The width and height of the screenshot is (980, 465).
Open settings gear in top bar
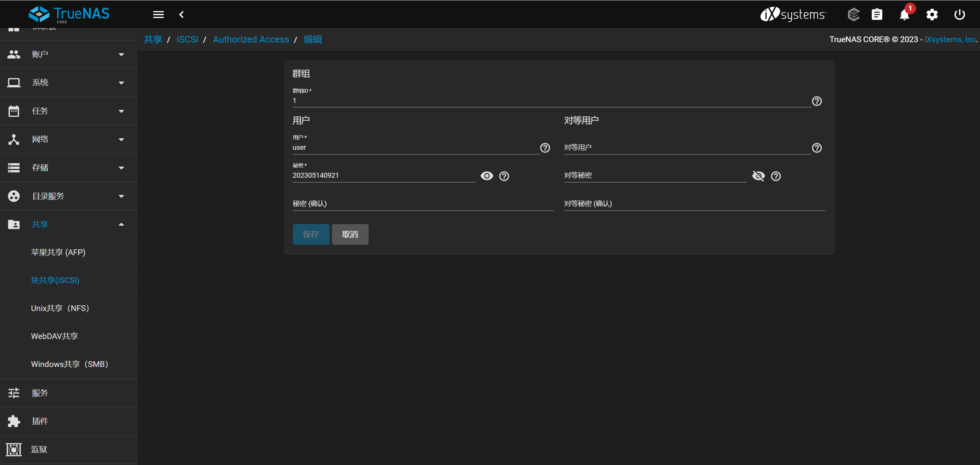(932, 15)
